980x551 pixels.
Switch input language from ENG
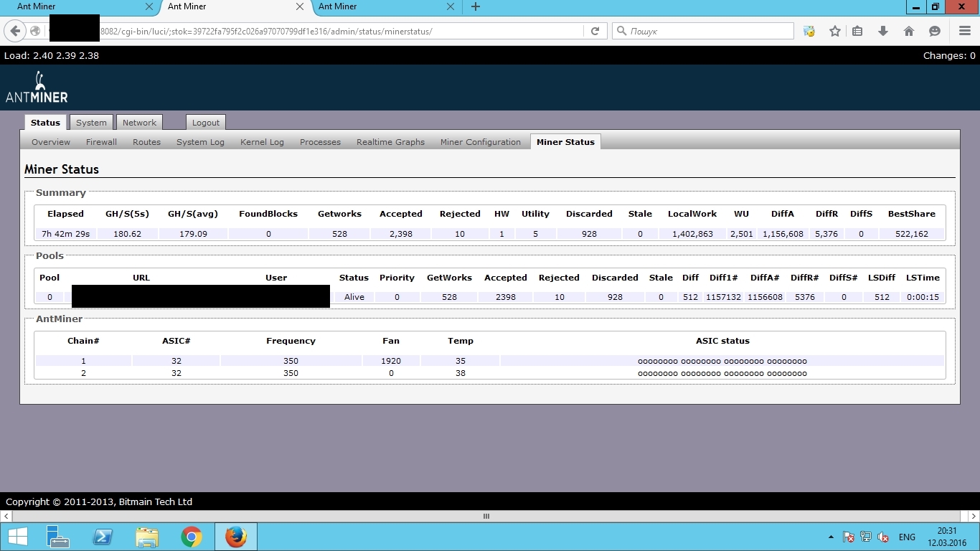[907, 537]
